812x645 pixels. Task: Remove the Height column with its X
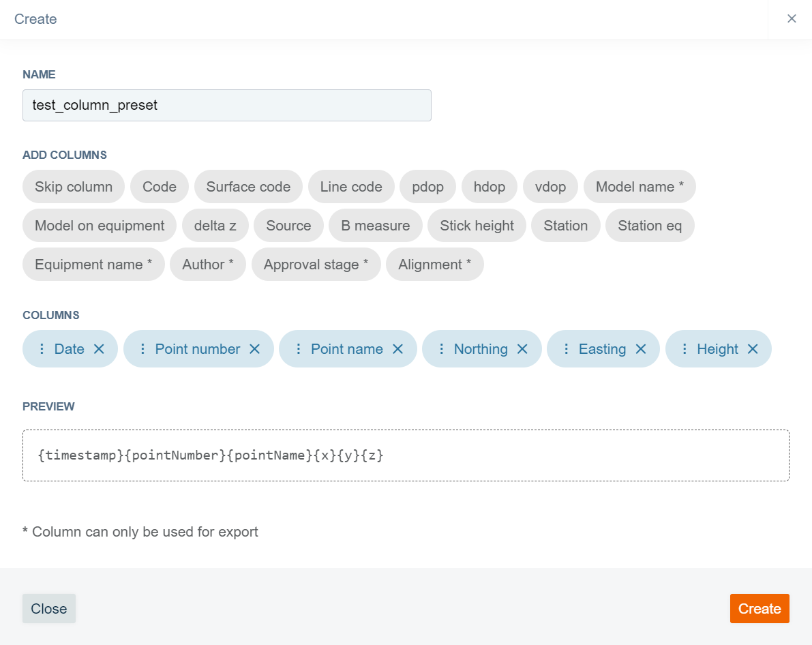(753, 349)
